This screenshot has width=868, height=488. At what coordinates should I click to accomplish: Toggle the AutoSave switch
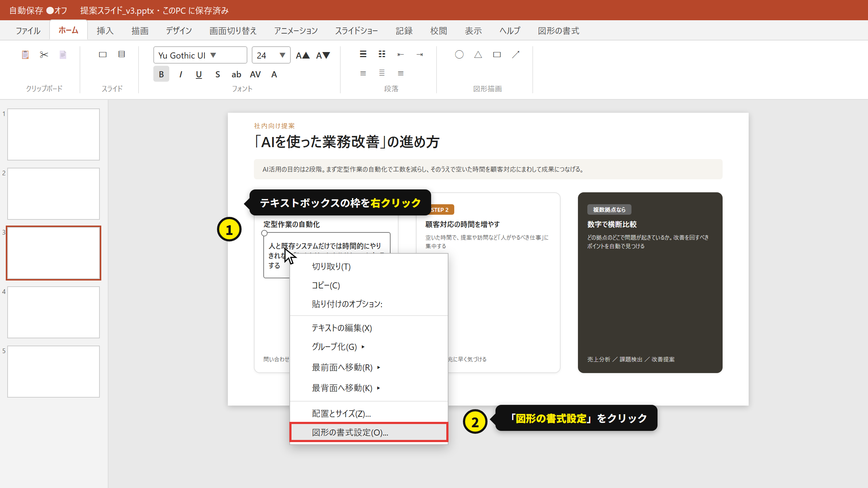click(x=50, y=10)
